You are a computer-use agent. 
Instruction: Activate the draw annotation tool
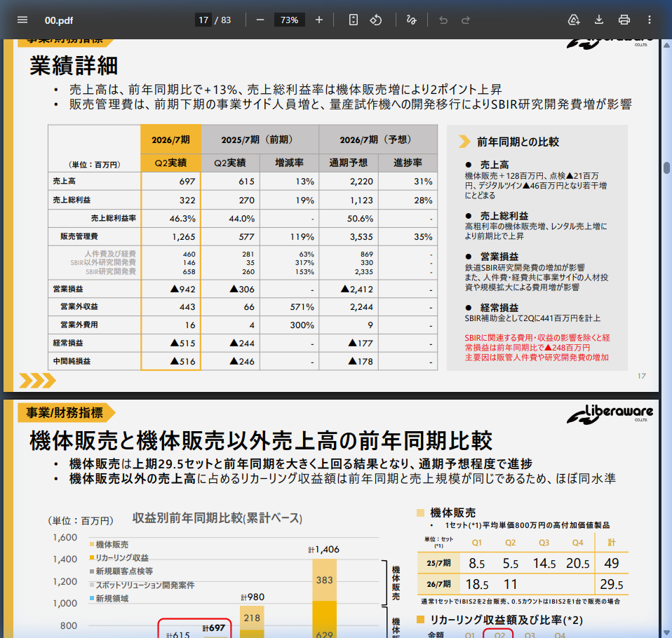click(412, 20)
